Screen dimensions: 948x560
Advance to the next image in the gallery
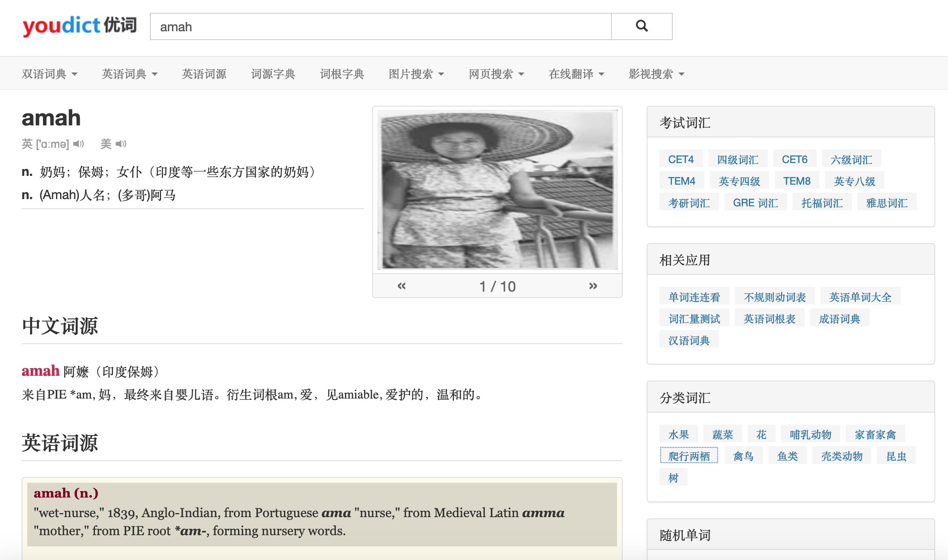593,286
